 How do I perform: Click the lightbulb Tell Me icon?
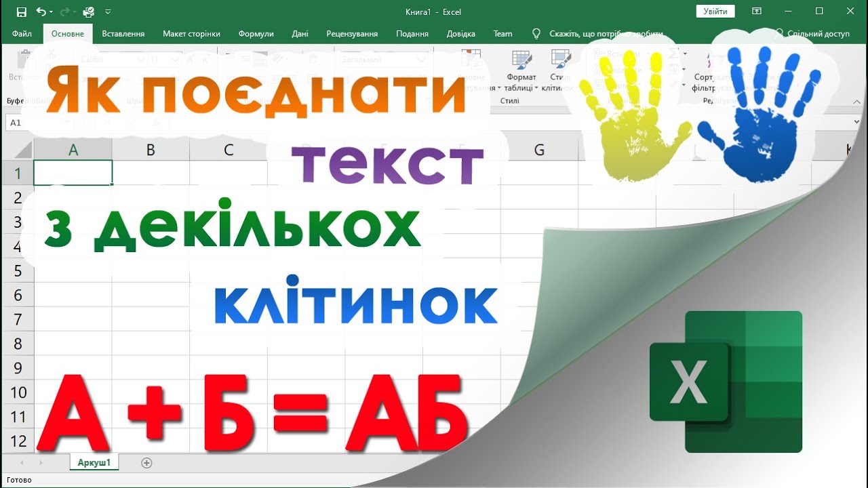[536, 34]
